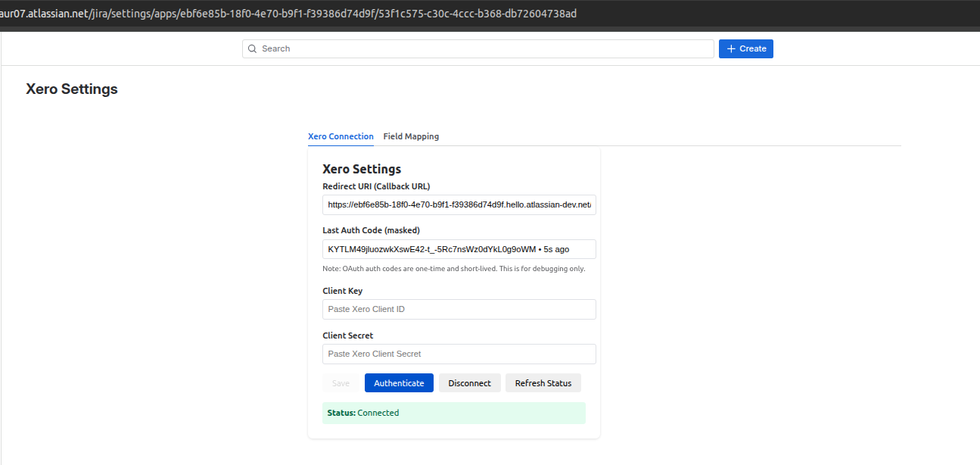This screenshot has height=465, width=980.
Task: Click the Redirect URI callback URL field
Action: pos(459,204)
